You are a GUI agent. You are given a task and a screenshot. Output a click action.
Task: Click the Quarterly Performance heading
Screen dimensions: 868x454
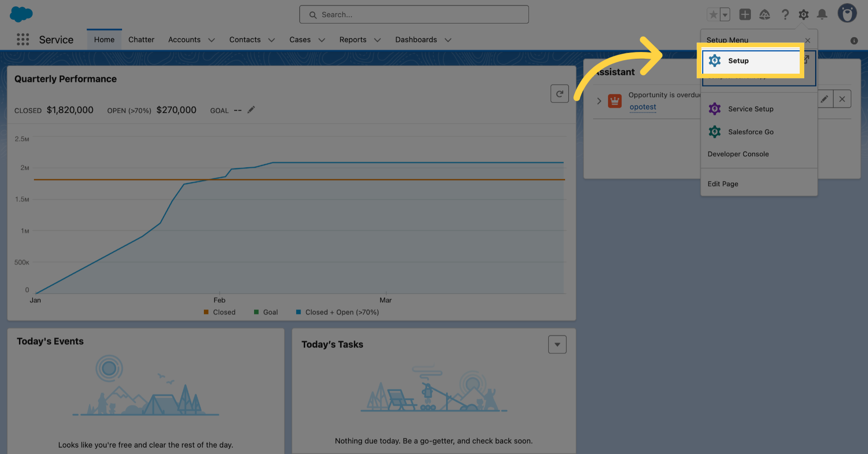click(66, 79)
